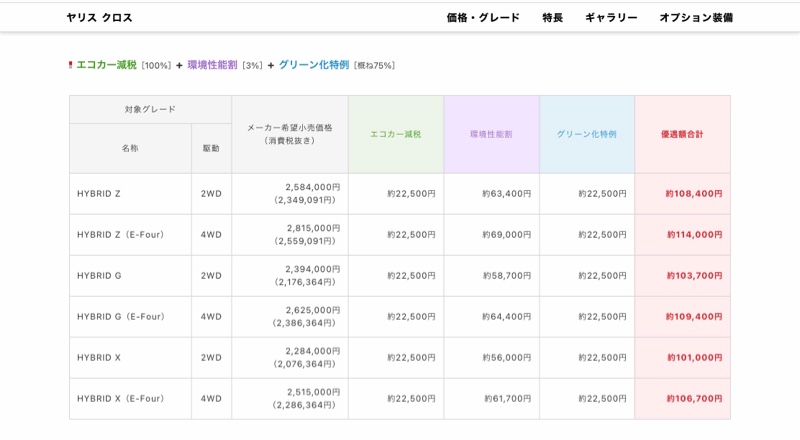Image resolution: width=800 pixels, height=440 pixels.
Task: Click the 2WD cell in HYBRID G row
Action: click(211, 276)
